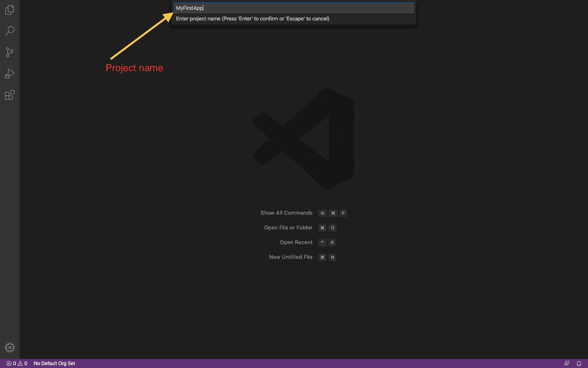Click the P key hint for Show All Commands

[x=343, y=213]
